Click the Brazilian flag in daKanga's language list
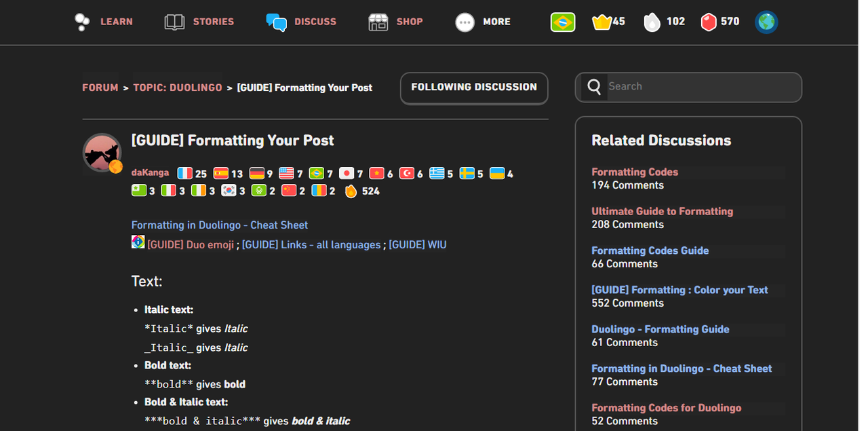This screenshot has width=868, height=431. click(317, 174)
